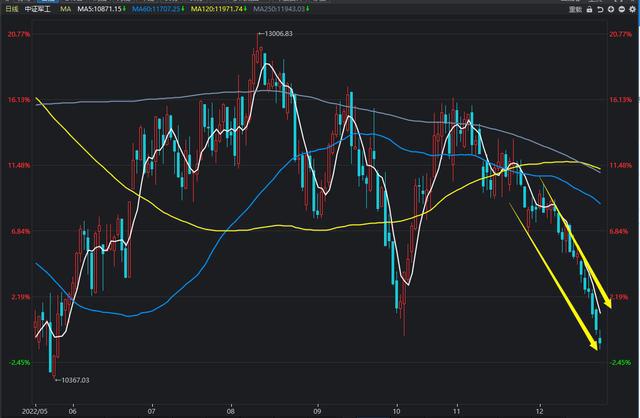Click the 08 month marker on time axis
The width and height of the screenshot is (640, 418).
click(231, 411)
